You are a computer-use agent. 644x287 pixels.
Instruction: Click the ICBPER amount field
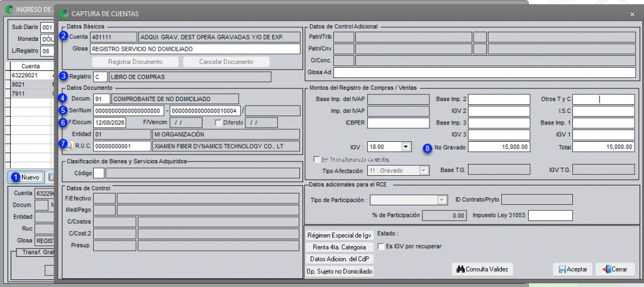tap(398, 123)
